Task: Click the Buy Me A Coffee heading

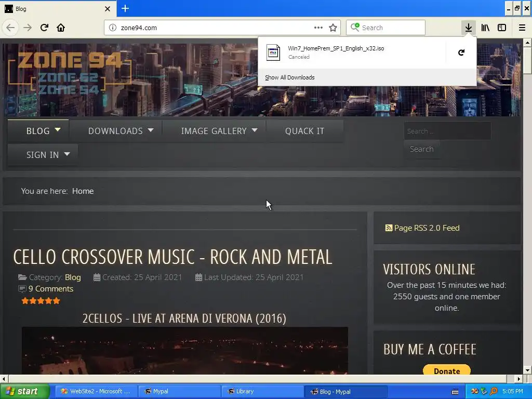Action: pyautogui.click(x=430, y=350)
